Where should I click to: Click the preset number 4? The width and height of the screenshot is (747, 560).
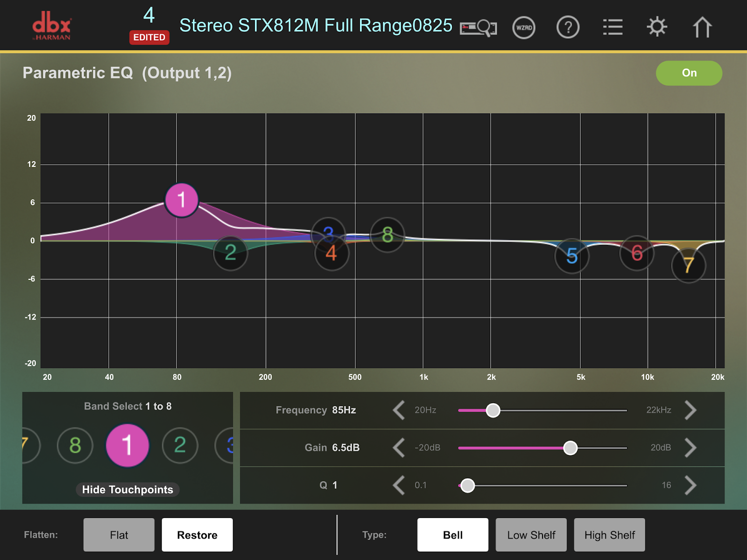pos(149,15)
